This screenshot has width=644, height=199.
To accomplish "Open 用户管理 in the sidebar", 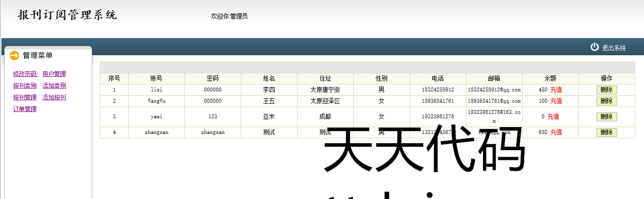I will 54,74.
